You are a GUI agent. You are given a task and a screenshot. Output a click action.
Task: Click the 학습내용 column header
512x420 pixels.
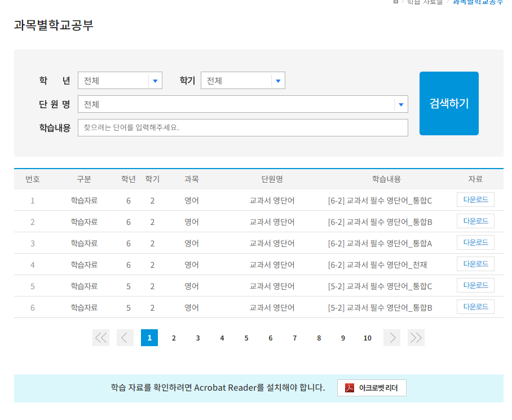tap(386, 179)
